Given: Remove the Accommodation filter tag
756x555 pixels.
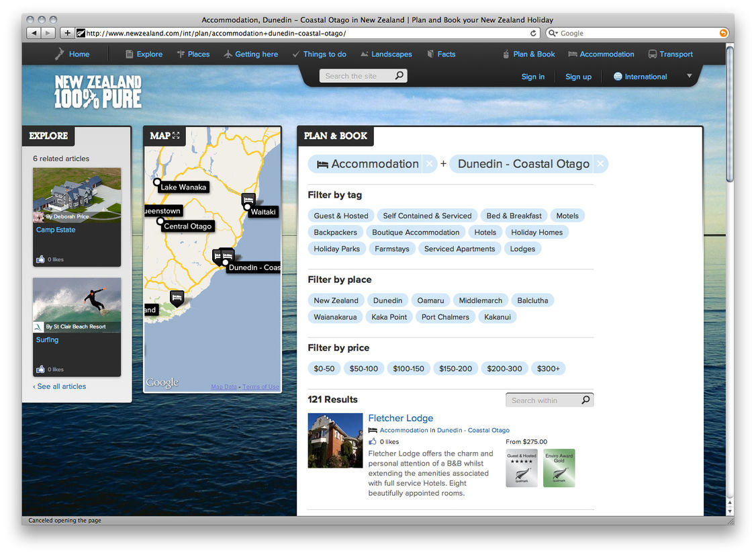Looking at the screenshot, I should (429, 164).
